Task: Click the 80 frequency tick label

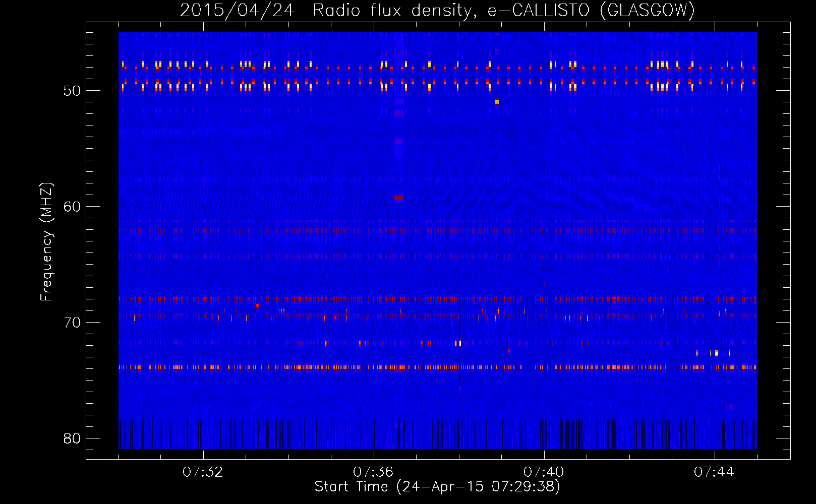Action: click(x=72, y=438)
